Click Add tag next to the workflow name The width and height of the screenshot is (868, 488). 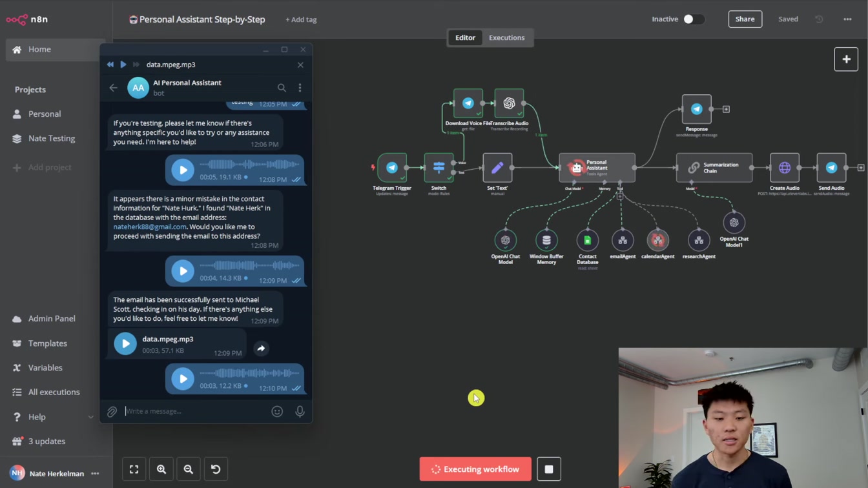(301, 19)
